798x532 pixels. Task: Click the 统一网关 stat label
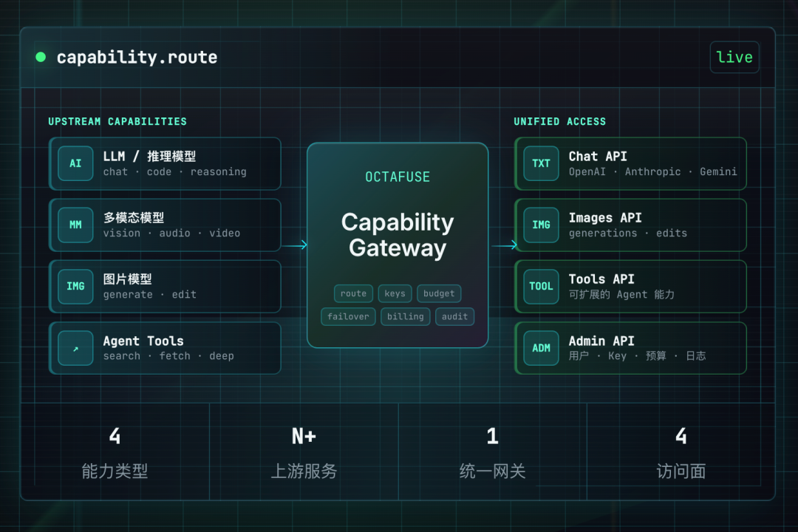pyautogui.click(x=492, y=471)
